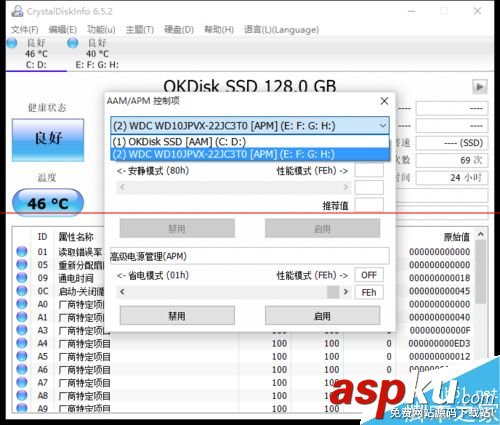The width and height of the screenshot is (500, 425).
Task: Click status orb for attribute A3
Action: tap(22, 330)
